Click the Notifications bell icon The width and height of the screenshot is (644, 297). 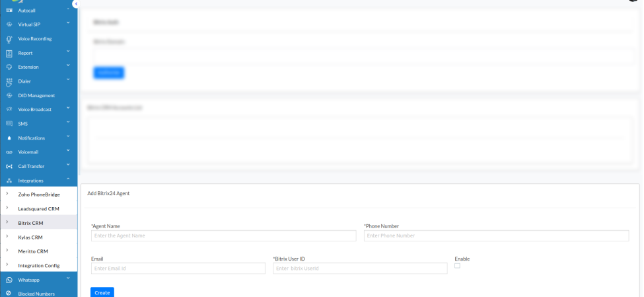(x=9, y=138)
